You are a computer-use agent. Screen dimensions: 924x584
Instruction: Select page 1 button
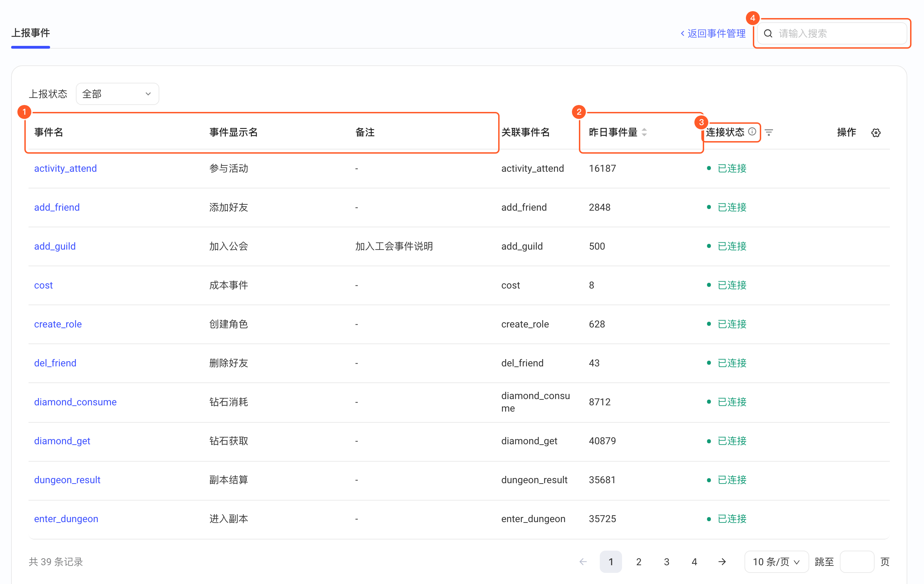click(x=611, y=562)
